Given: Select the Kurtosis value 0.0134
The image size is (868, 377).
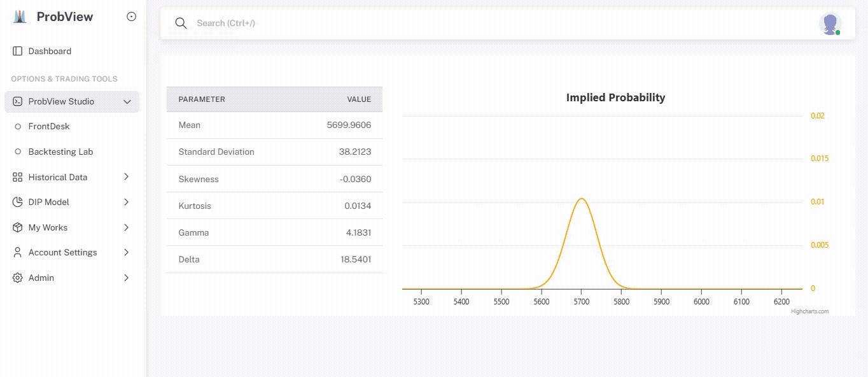Looking at the screenshot, I should pyautogui.click(x=358, y=206).
